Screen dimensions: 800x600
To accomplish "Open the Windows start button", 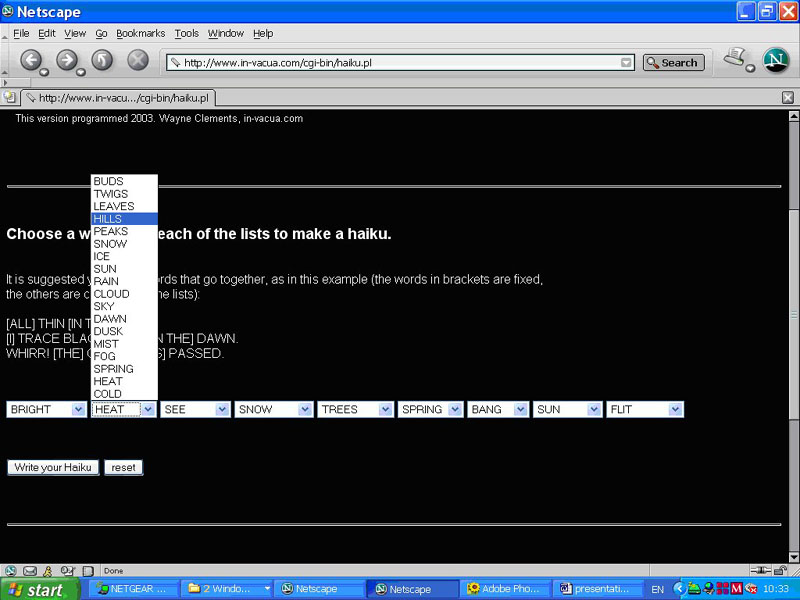I will [40, 590].
